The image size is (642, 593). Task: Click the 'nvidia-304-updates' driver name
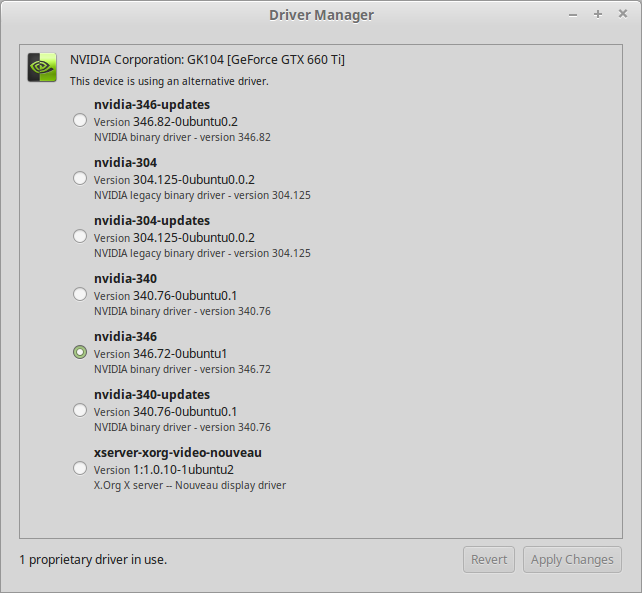click(152, 221)
